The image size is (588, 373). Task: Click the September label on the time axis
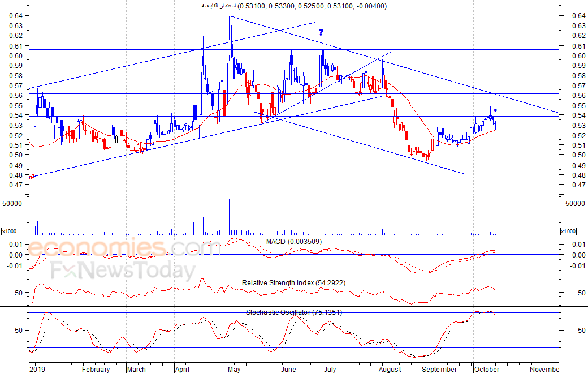(x=440, y=369)
